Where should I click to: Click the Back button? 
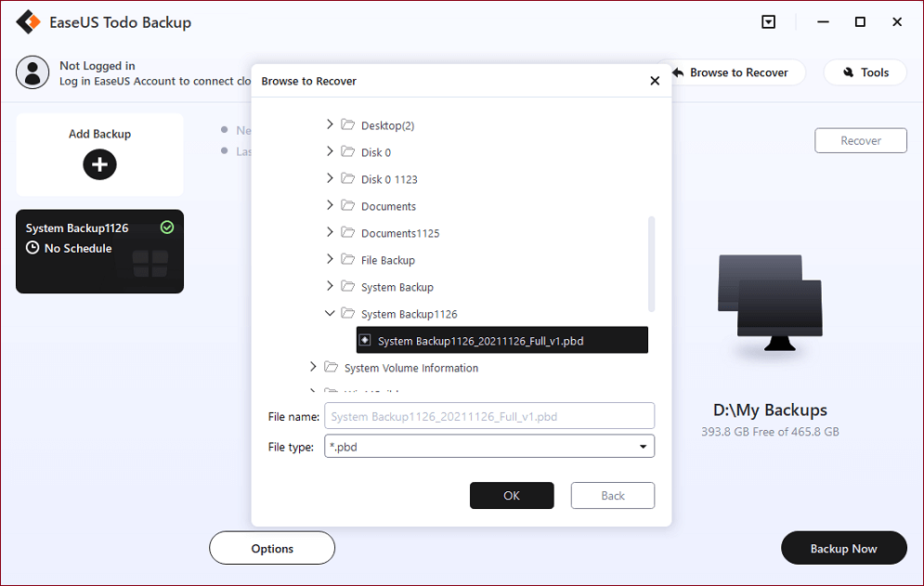pyautogui.click(x=612, y=496)
